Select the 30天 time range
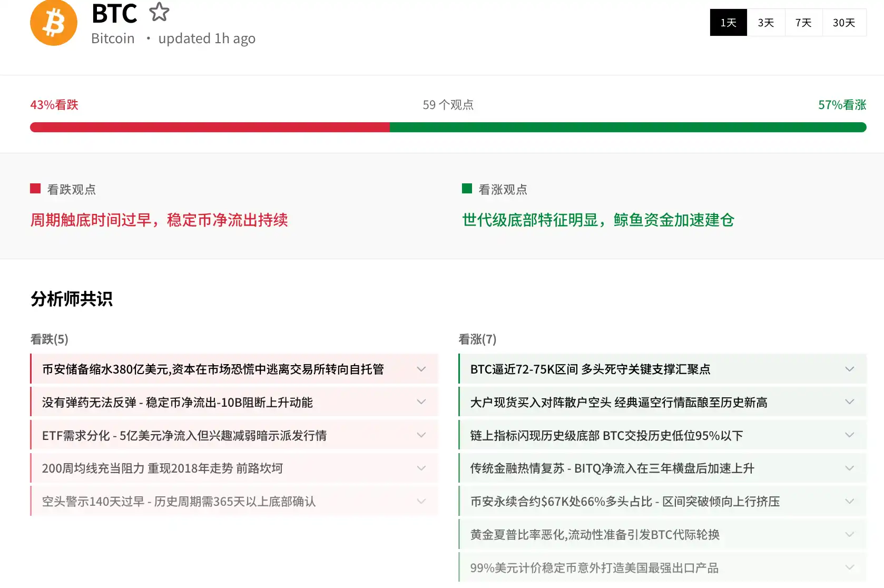The image size is (884, 588). click(844, 22)
